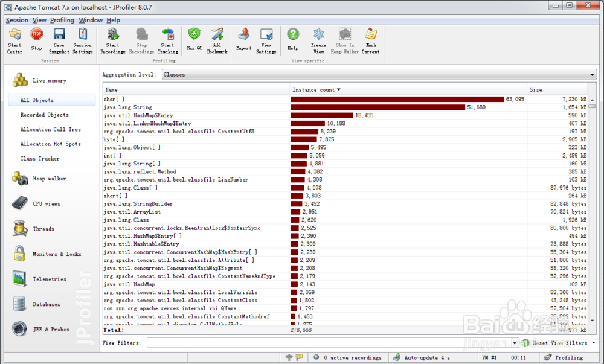
Task: Select the java.lang.StringBuilder row
Action: click(x=345, y=204)
